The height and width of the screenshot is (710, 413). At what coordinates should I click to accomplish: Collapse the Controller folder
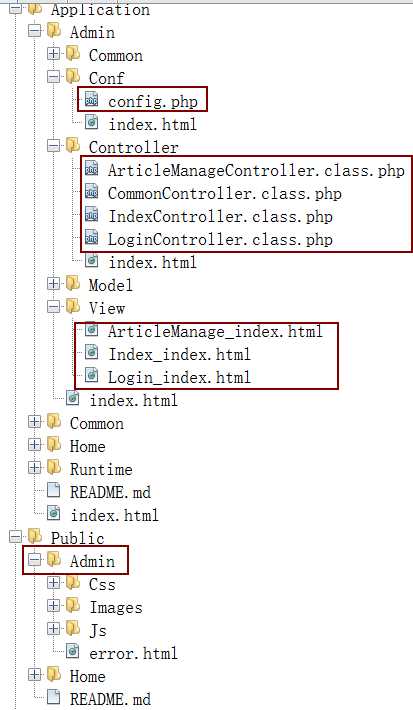pyautogui.click(x=53, y=146)
